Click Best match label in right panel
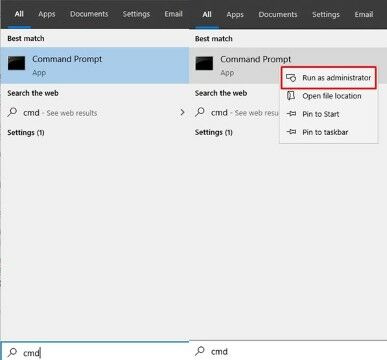This screenshot has width=387, height=360. tap(214, 39)
